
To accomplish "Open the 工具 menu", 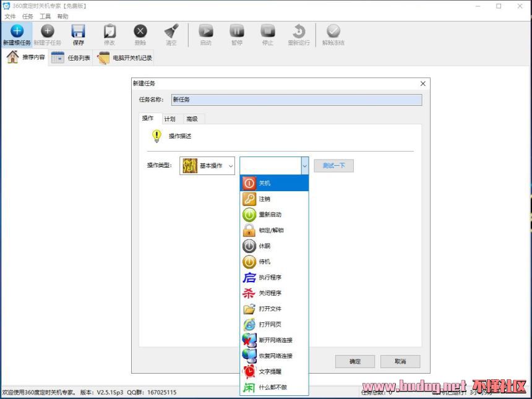I will point(45,16).
